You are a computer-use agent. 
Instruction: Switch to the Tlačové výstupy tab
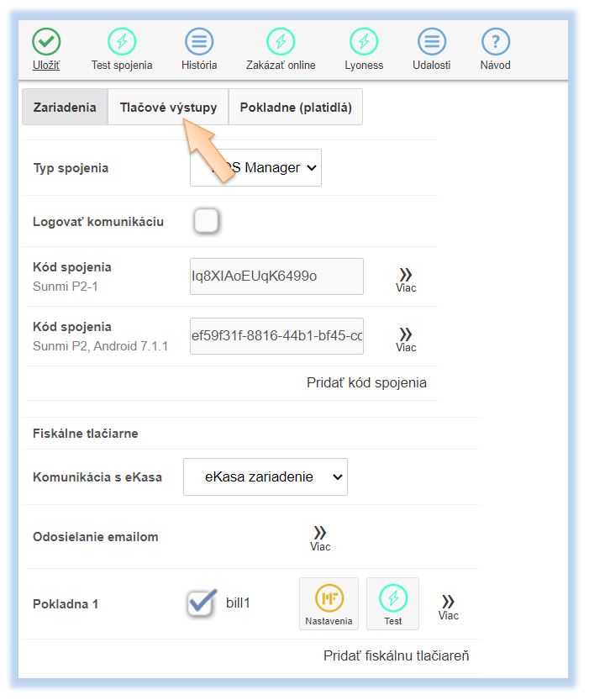(x=168, y=108)
